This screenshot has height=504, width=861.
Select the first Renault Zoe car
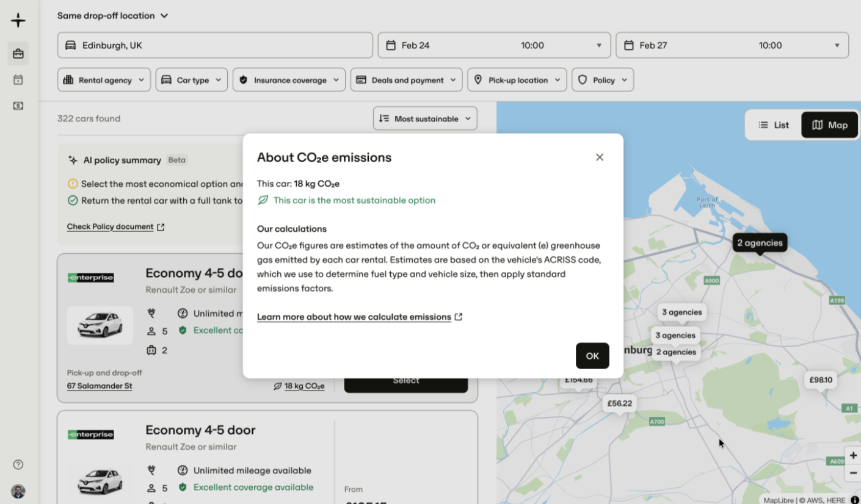point(406,381)
